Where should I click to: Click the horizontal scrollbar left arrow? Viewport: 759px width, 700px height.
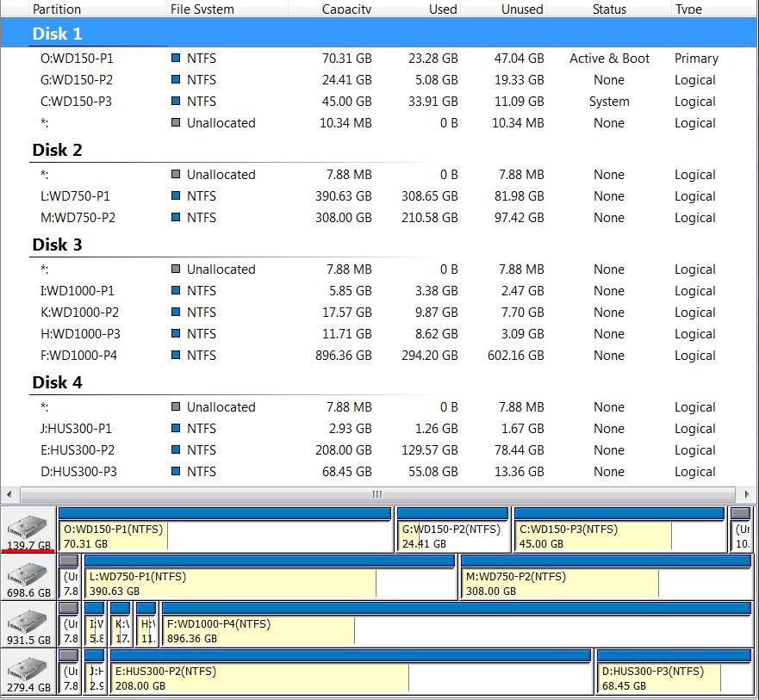pyautogui.click(x=9, y=494)
